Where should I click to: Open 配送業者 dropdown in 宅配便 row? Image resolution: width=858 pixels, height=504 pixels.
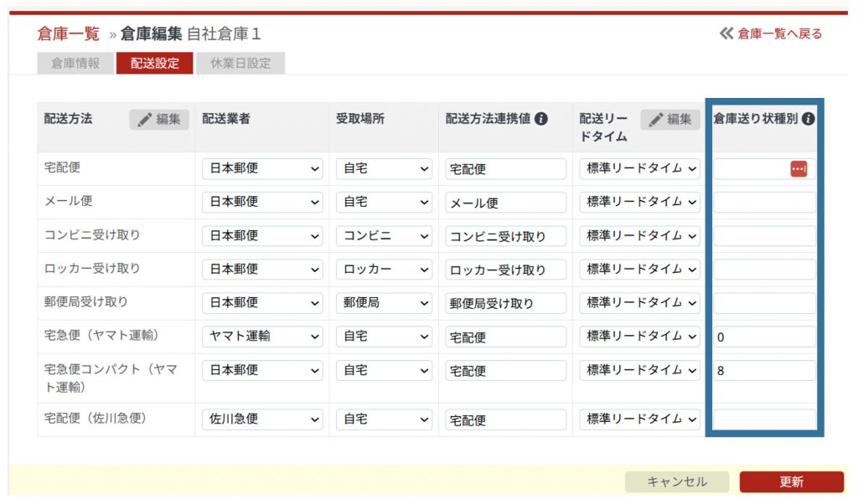click(262, 168)
